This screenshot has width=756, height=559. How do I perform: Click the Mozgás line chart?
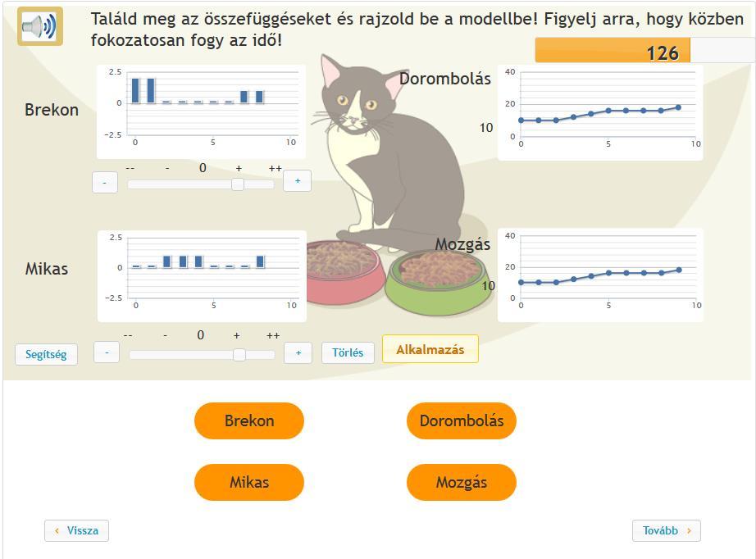600,275
